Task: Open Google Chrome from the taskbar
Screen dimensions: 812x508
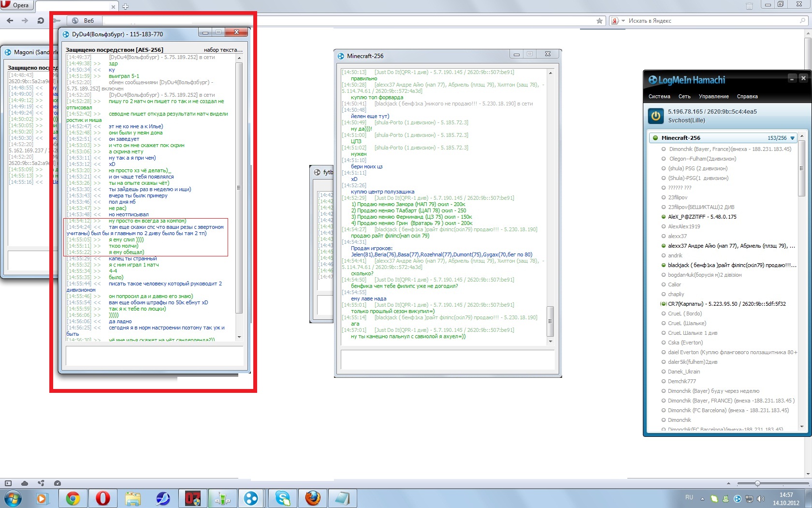Action: point(73,498)
